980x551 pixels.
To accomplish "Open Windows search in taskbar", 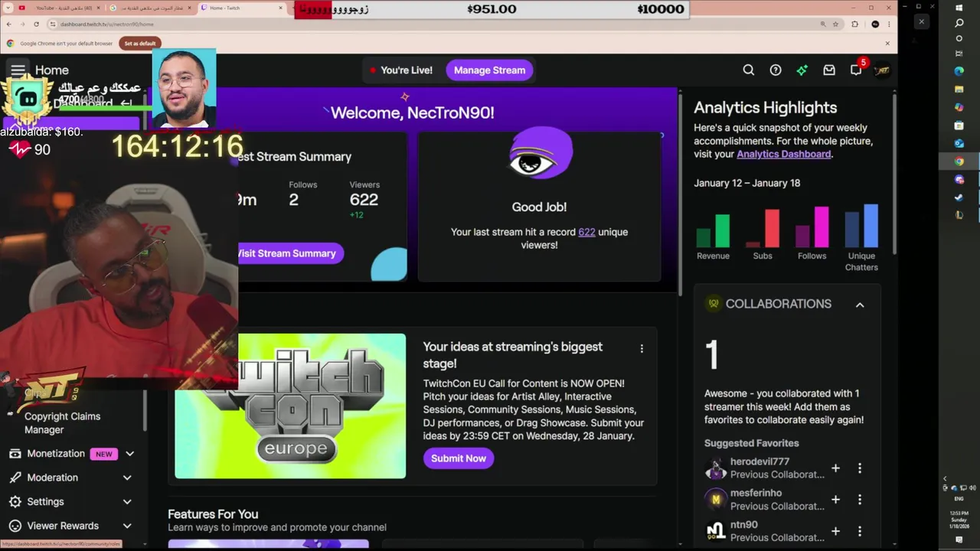I will (959, 23).
